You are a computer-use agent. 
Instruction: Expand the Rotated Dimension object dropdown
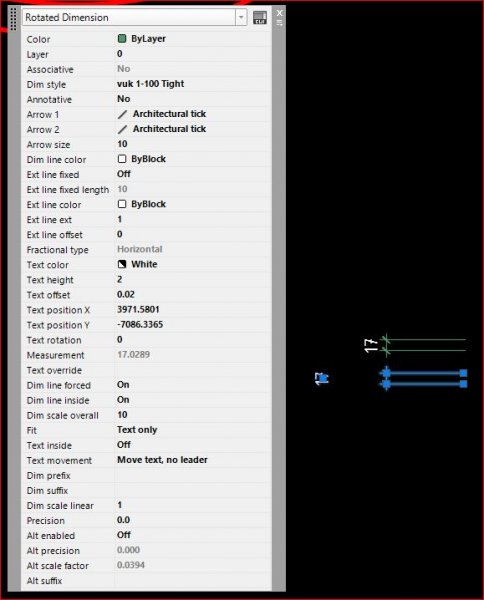click(x=241, y=18)
